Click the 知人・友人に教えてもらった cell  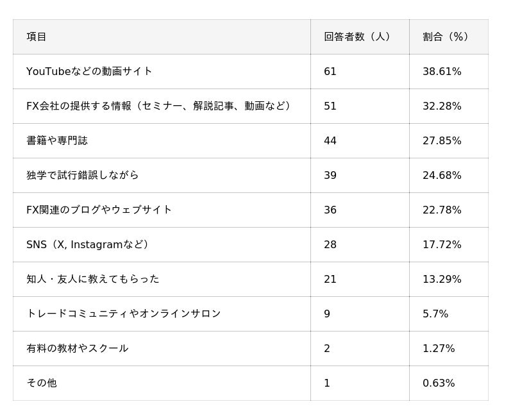93,279
